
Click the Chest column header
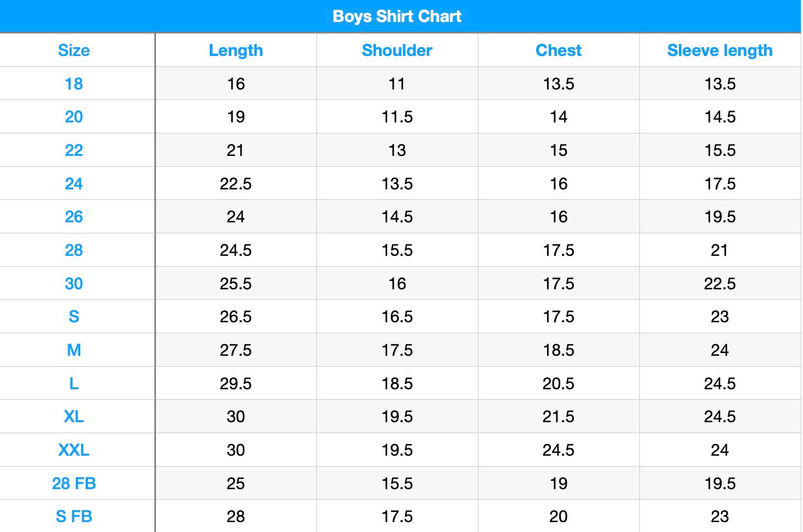coord(559,51)
